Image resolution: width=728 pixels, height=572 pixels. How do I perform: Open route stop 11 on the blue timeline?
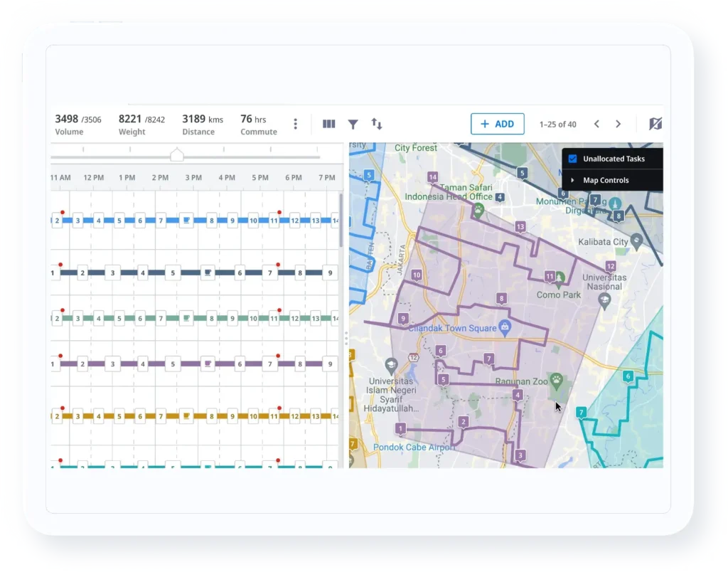point(273,220)
